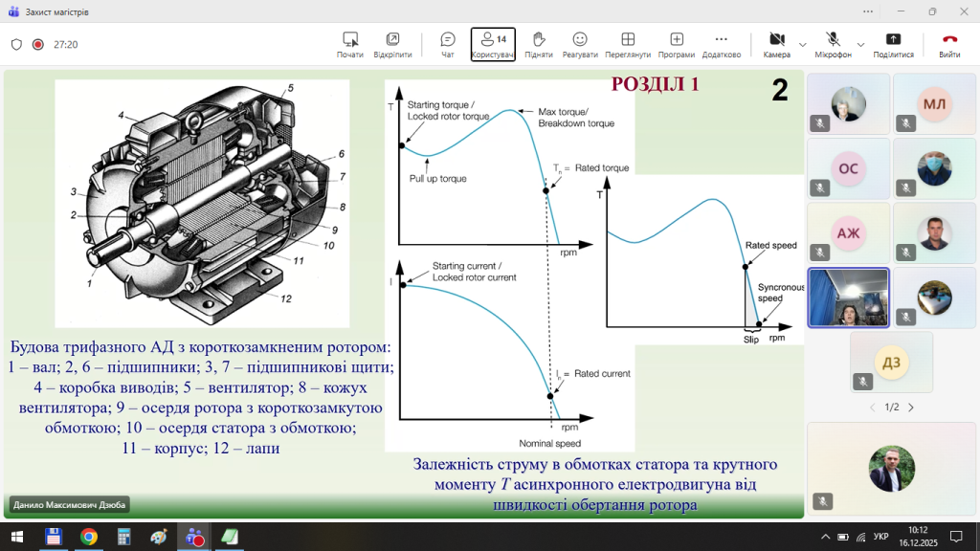Viewport: 980px width, 551px height.
Task: Go to next page of participants
Action: [911, 408]
